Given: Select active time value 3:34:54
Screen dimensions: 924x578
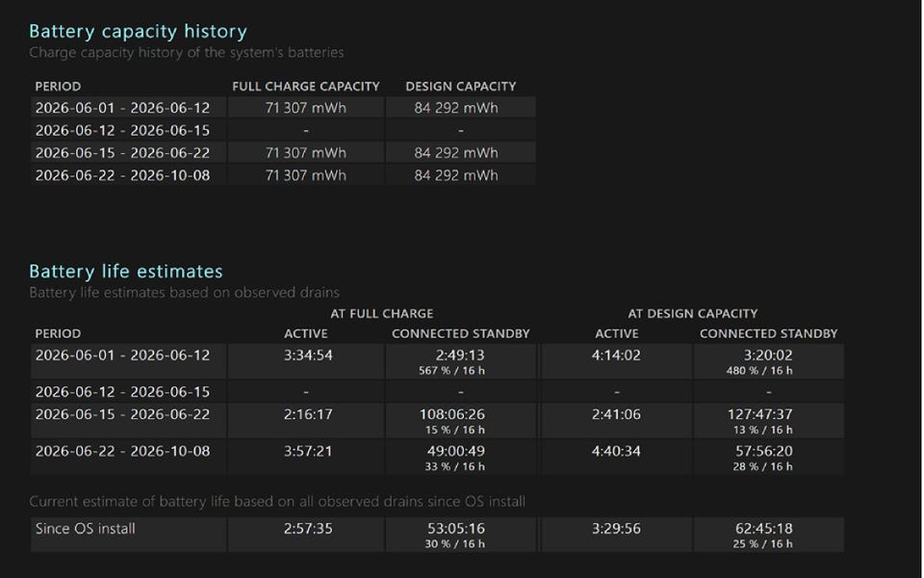Looking at the screenshot, I should [308, 355].
